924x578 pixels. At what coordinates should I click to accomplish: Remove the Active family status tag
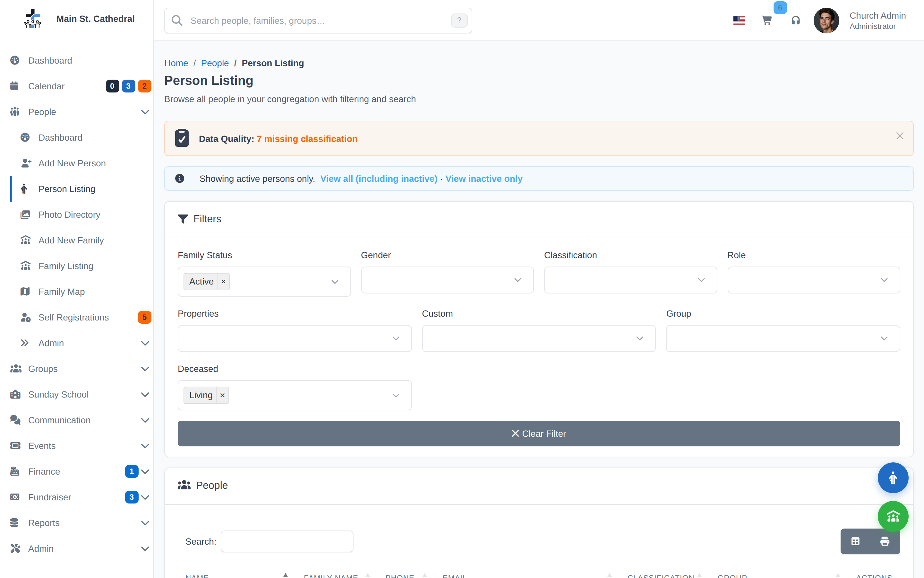point(223,282)
